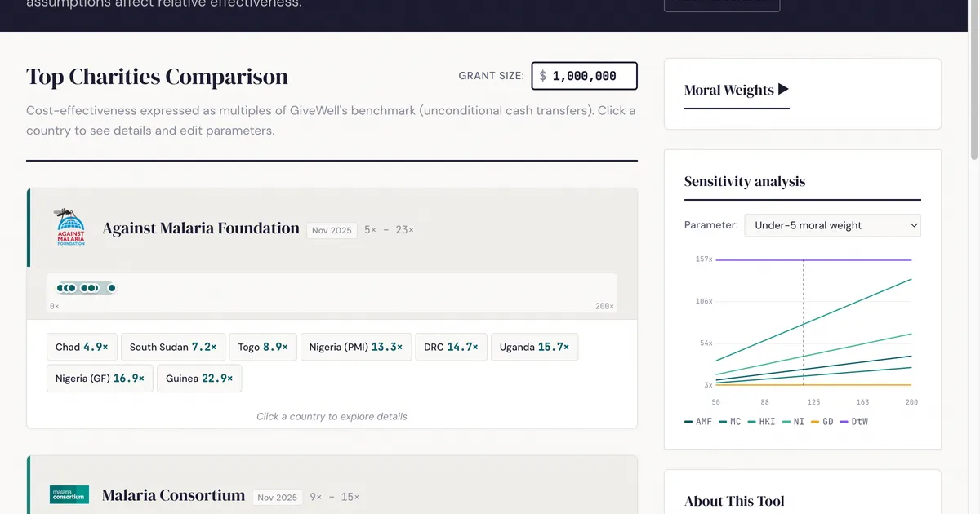Click the Parameter: label
The image size is (980, 514).
[711, 225]
